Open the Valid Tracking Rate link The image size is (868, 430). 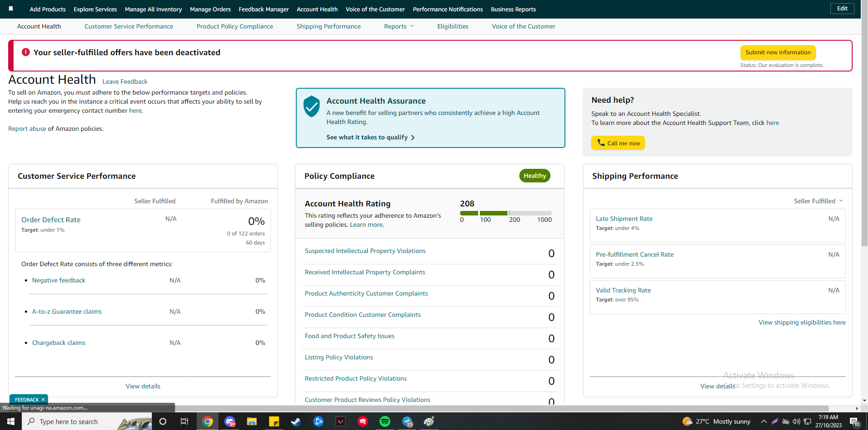623,290
